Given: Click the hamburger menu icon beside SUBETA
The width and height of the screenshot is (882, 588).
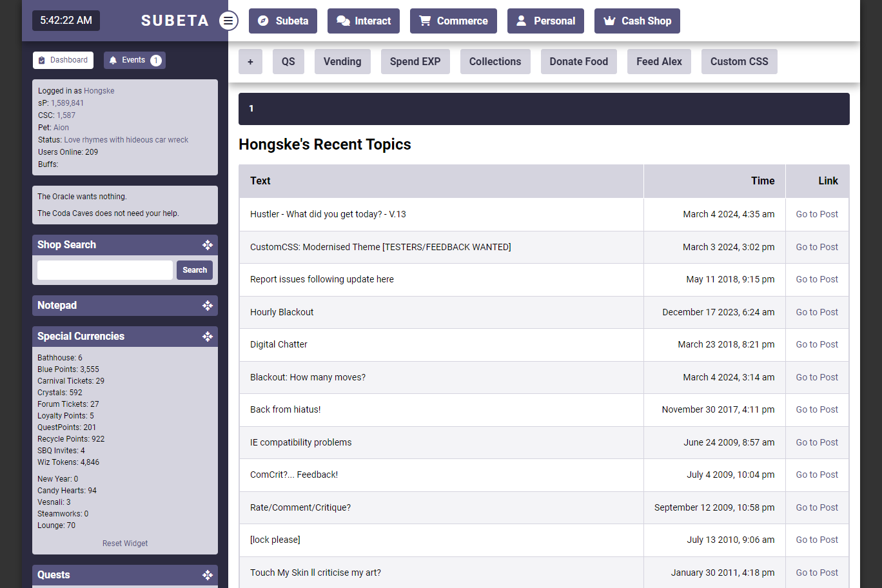Looking at the screenshot, I should tap(228, 21).
